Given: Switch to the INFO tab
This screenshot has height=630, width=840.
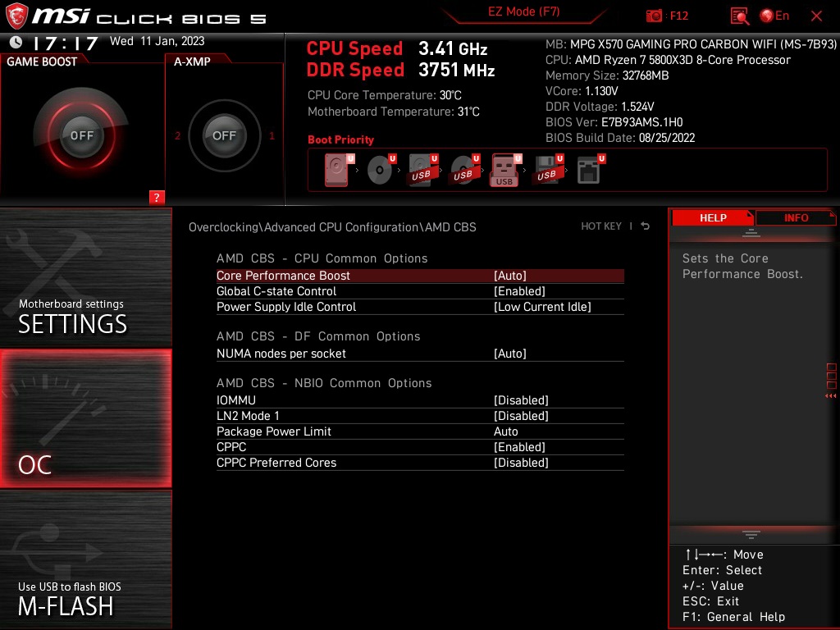Looking at the screenshot, I should click(796, 218).
